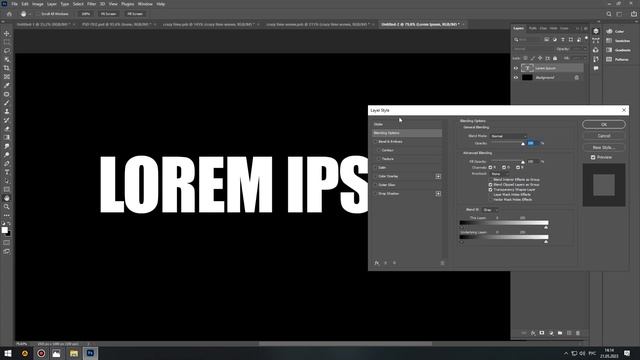Click the trash icon in Layer Style dialog
Image resolution: width=640 pixels, height=360 pixels.
(442, 263)
